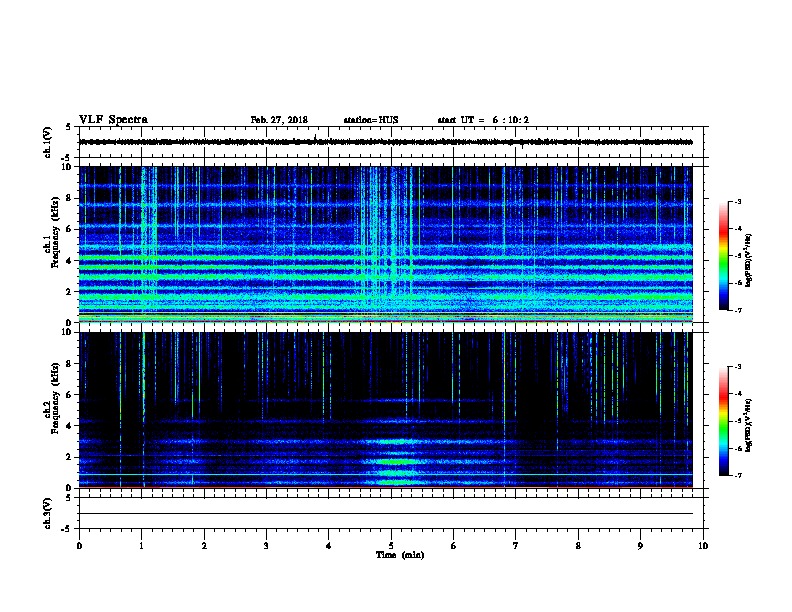Click the time axis tick labeled "4"

tap(329, 545)
